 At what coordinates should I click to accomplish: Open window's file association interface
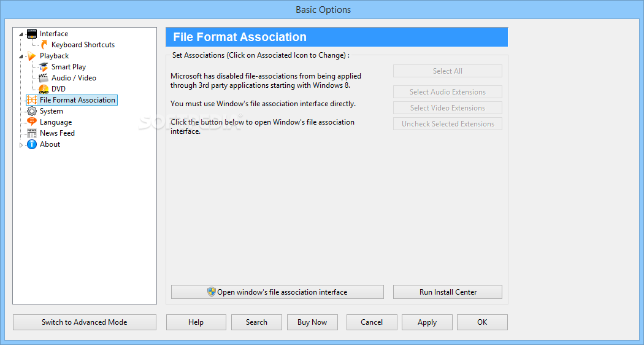[277, 292]
